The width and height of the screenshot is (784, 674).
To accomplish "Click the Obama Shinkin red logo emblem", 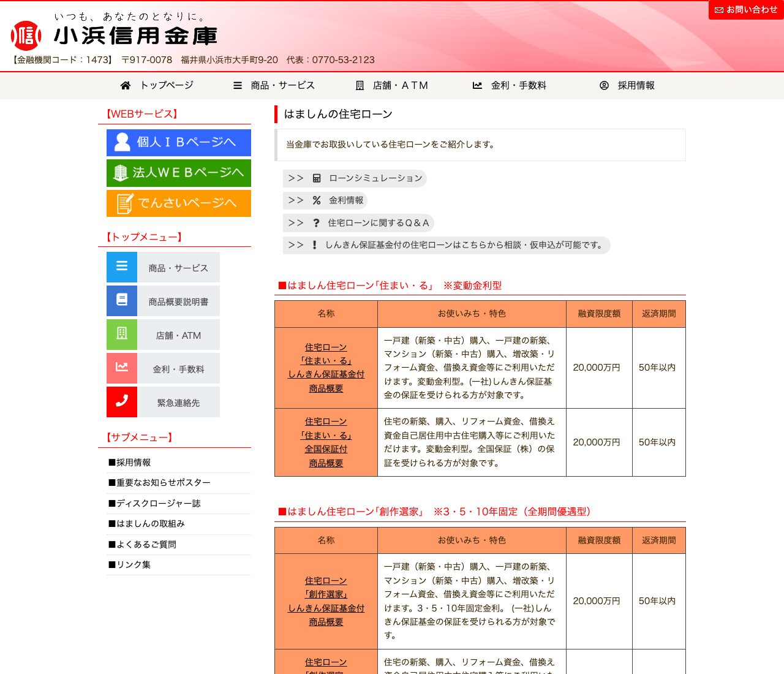I will coord(26,36).
